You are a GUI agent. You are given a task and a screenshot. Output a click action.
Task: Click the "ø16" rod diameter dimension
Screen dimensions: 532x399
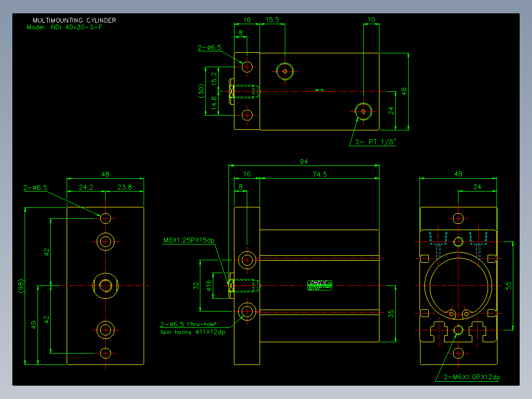[209, 286]
